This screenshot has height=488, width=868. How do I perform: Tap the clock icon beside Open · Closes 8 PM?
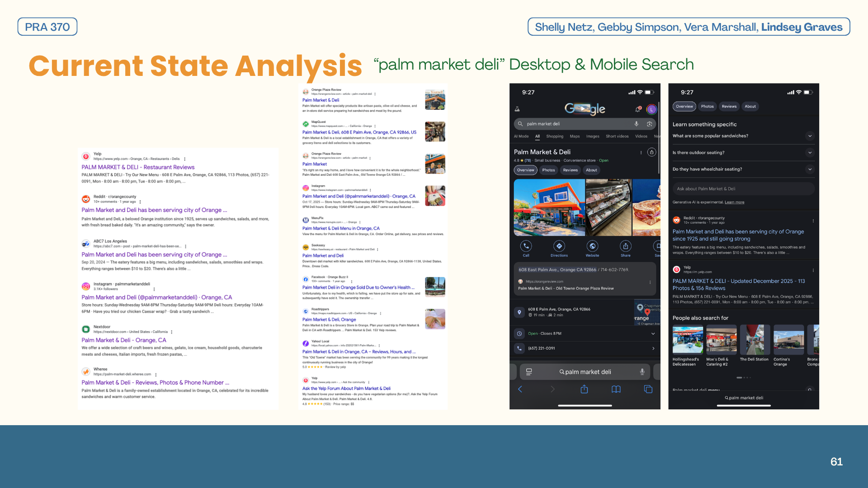click(519, 333)
